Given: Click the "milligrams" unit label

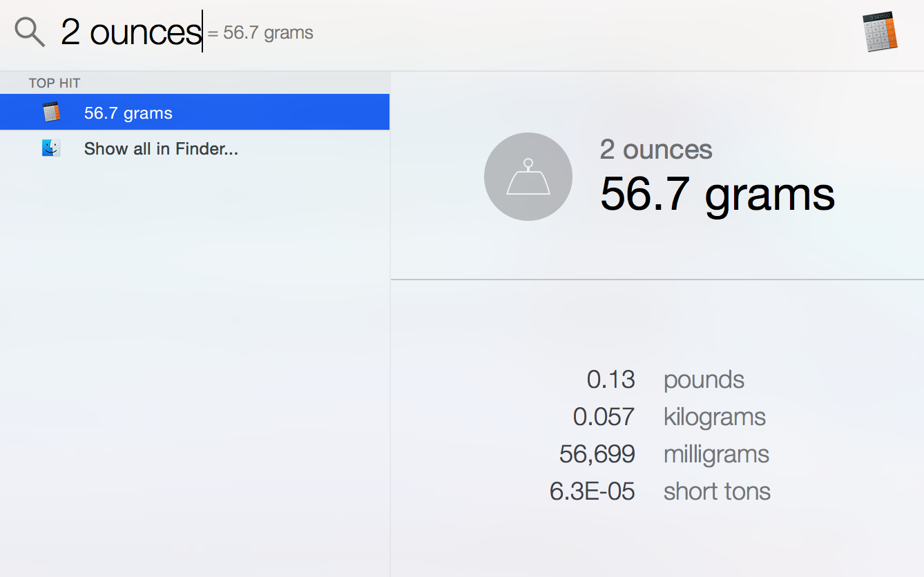Looking at the screenshot, I should [x=716, y=454].
